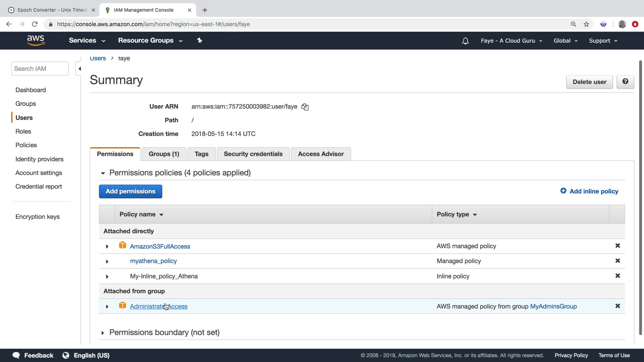
Task: Switch to the Security credentials tab
Action: point(253,154)
